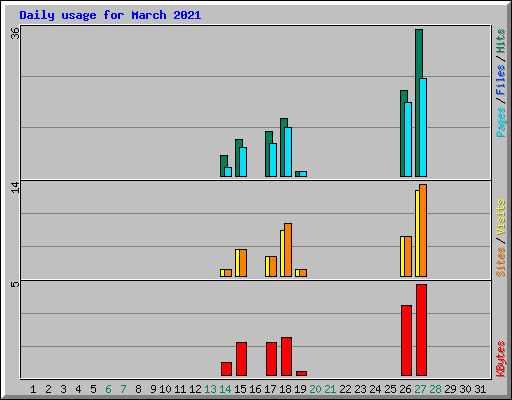The image size is (512, 400).
Task: Select the yellow visits bar for day 18
Action: 282,253
